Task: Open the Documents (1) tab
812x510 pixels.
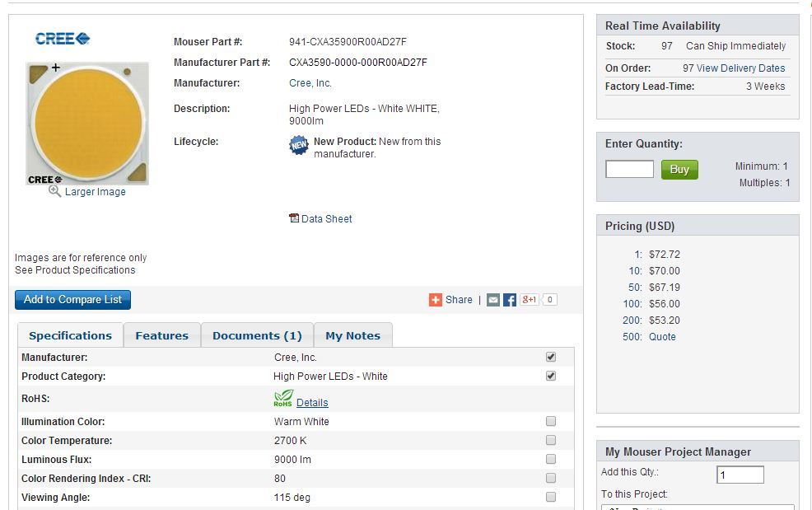Action: coord(257,335)
